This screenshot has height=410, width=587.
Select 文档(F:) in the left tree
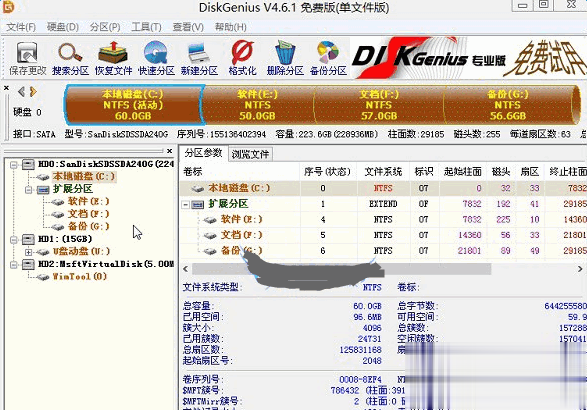88,214
